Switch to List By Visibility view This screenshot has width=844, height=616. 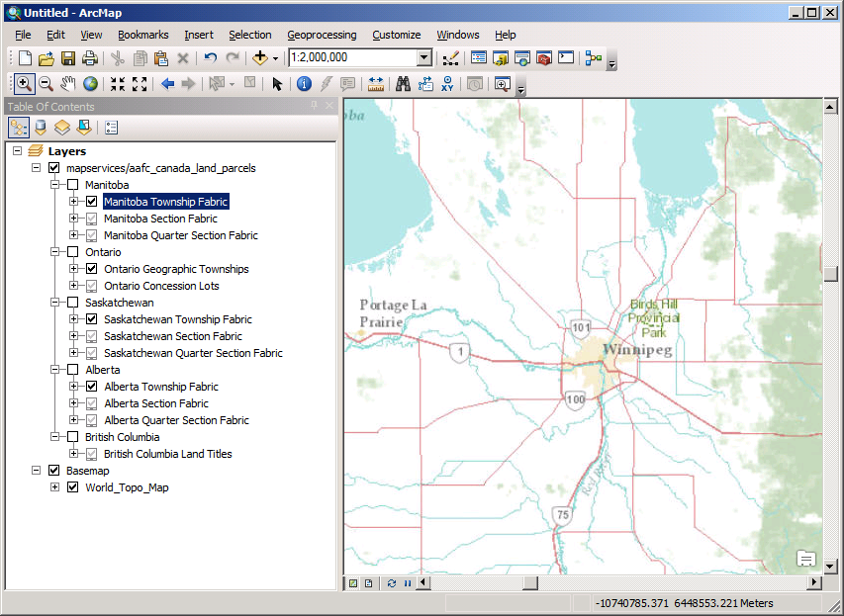(x=62, y=128)
